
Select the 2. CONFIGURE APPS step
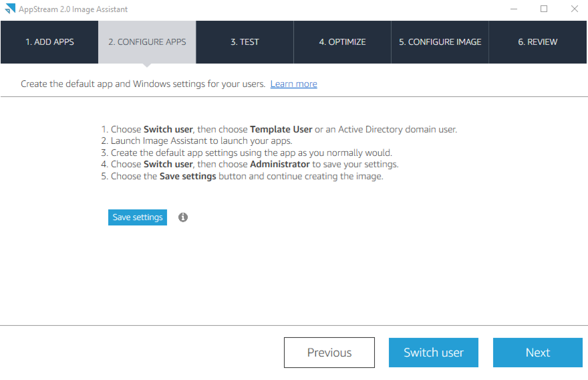(147, 42)
